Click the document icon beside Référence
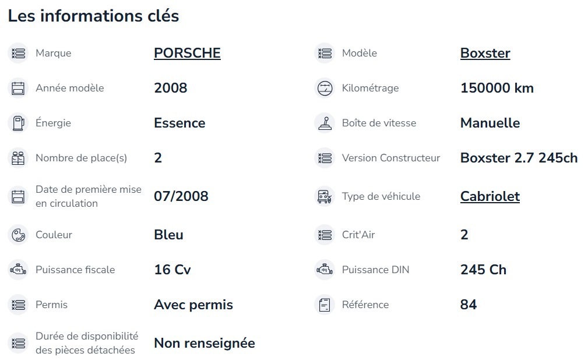Image resolution: width=588 pixels, height=364 pixels. pos(325,305)
